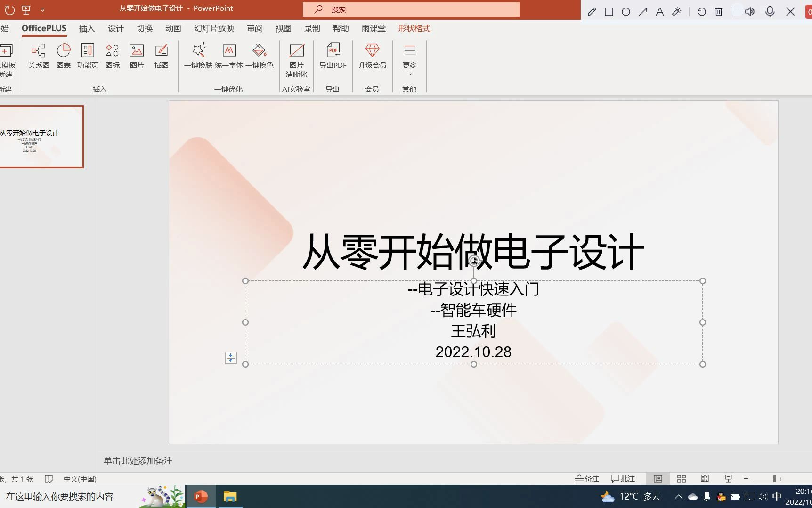This screenshot has width=812, height=508.
Task: Open the 录制 recording tab
Action: [x=312, y=28]
